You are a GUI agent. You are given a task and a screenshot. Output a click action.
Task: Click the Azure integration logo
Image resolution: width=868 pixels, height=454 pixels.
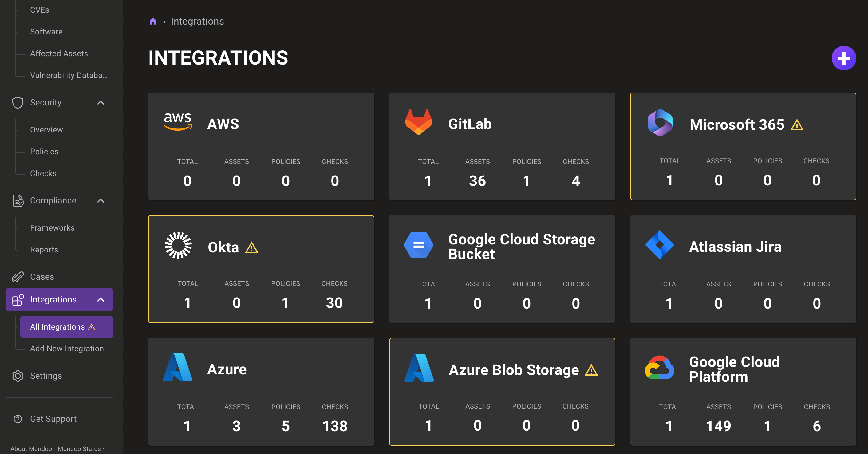tap(178, 368)
